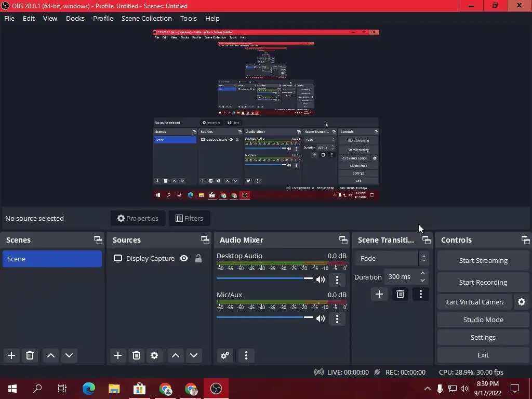Show hidden system tray icons chevron
Image resolution: width=532 pixels, height=399 pixels.
(x=428, y=389)
